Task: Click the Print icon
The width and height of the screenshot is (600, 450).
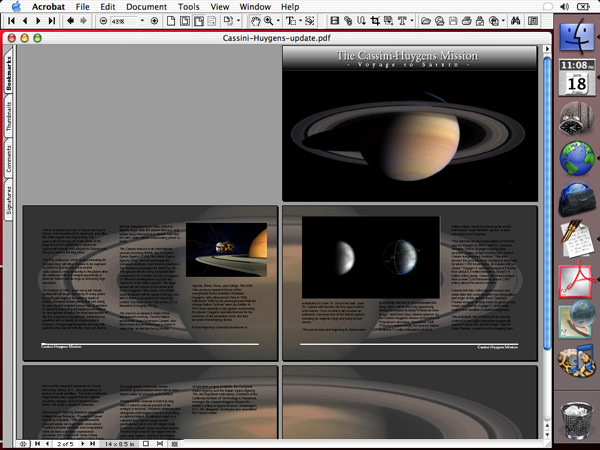Action: [466, 21]
